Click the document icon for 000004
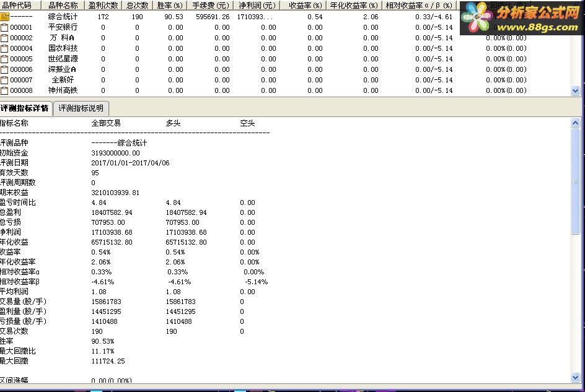This screenshot has height=392, width=585. pyautogui.click(x=4, y=48)
